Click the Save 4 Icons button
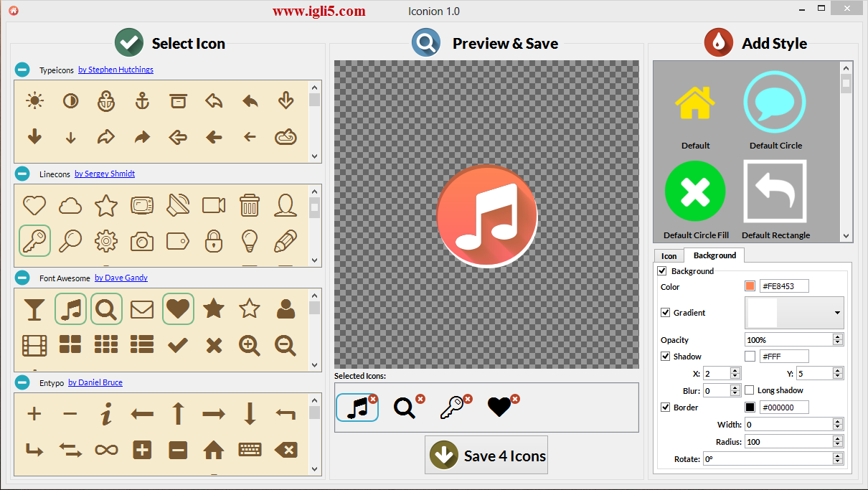The width and height of the screenshot is (868, 490). [x=486, y=456]
